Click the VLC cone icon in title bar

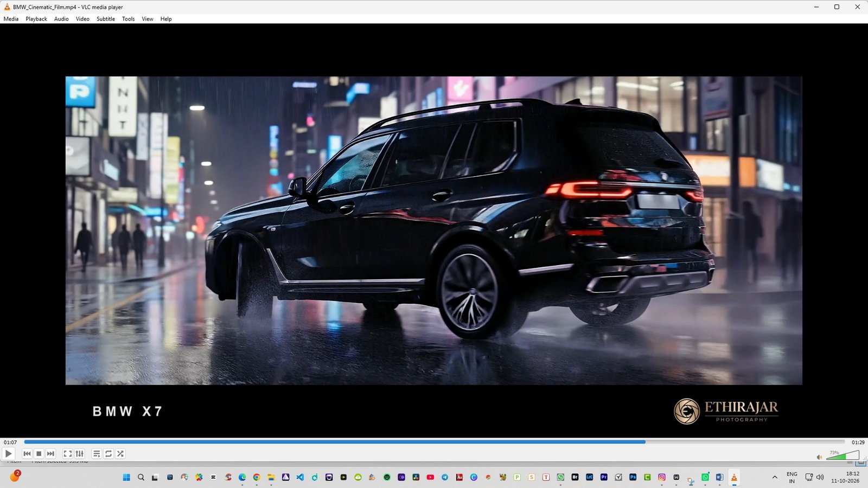click(7, 7)
